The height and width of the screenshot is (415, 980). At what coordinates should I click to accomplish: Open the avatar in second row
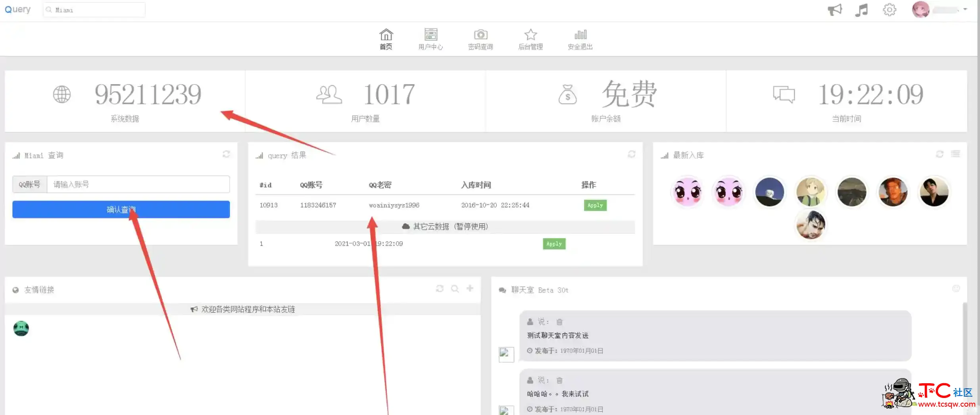click(x=811, y=225)
